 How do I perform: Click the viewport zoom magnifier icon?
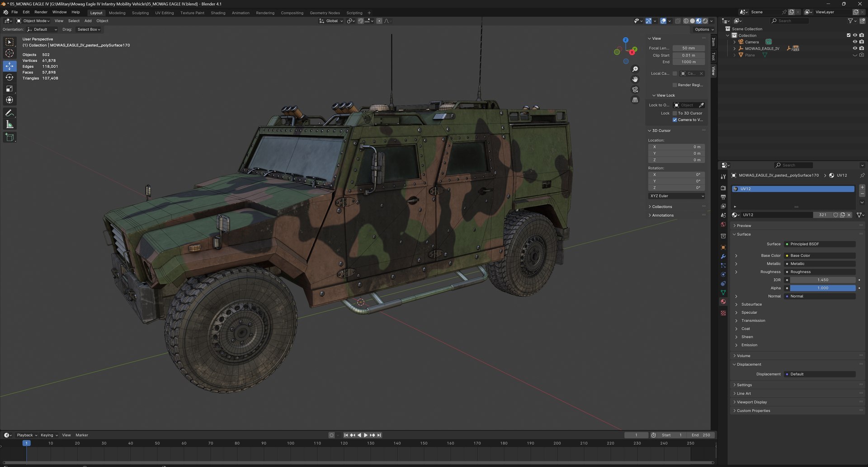(635, 69)
